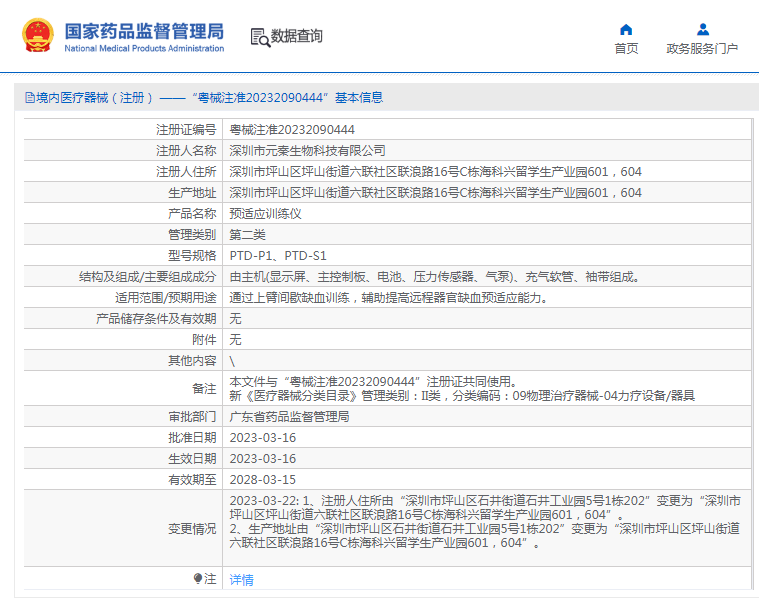759x602 pixels.
Task: Select registrant name 深圳市元秦生物科技有限公司
Action: 307,150
